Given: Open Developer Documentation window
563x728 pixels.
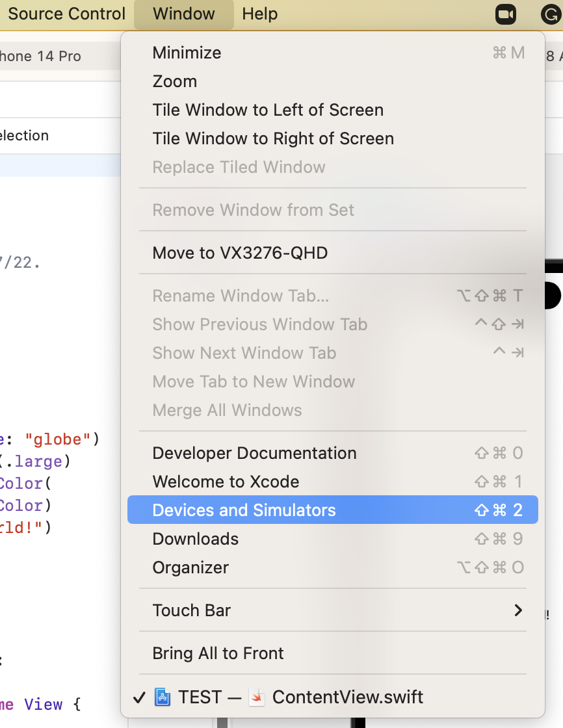Looking at the screenshot, I should click(x=333, y=453).
